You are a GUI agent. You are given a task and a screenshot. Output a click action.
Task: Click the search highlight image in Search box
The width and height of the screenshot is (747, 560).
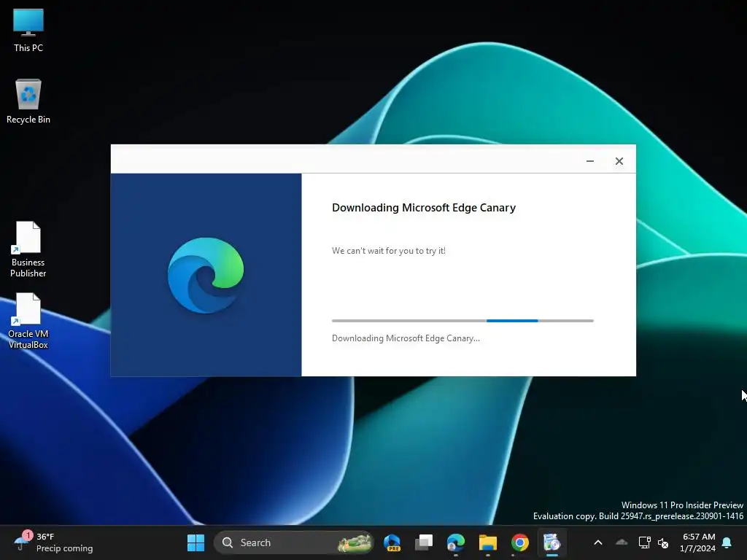pyautogui.click(x=355, y=542)
